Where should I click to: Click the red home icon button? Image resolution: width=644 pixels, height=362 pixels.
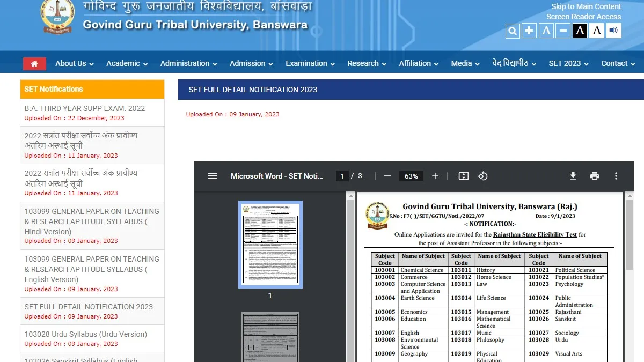34,64
